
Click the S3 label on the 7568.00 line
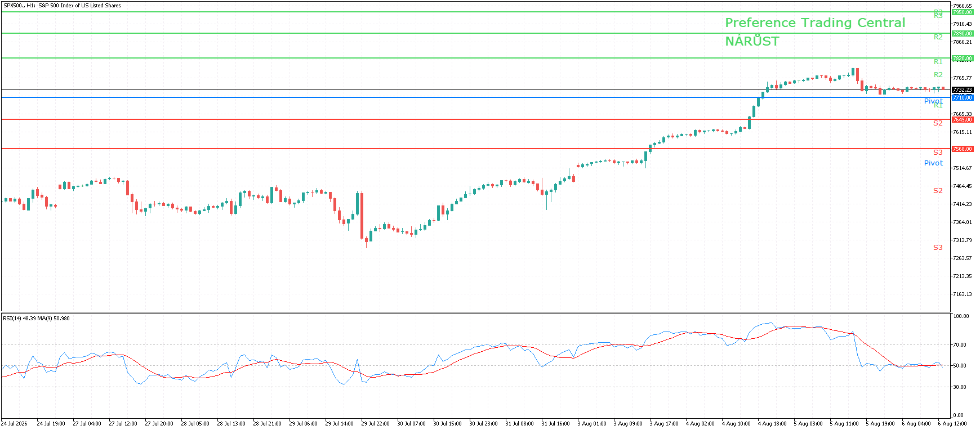[x=938, y=153]
